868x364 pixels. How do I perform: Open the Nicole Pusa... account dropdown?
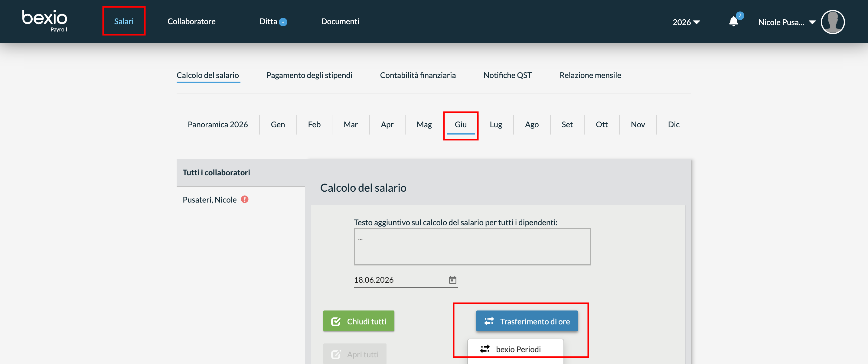[786, 22]
